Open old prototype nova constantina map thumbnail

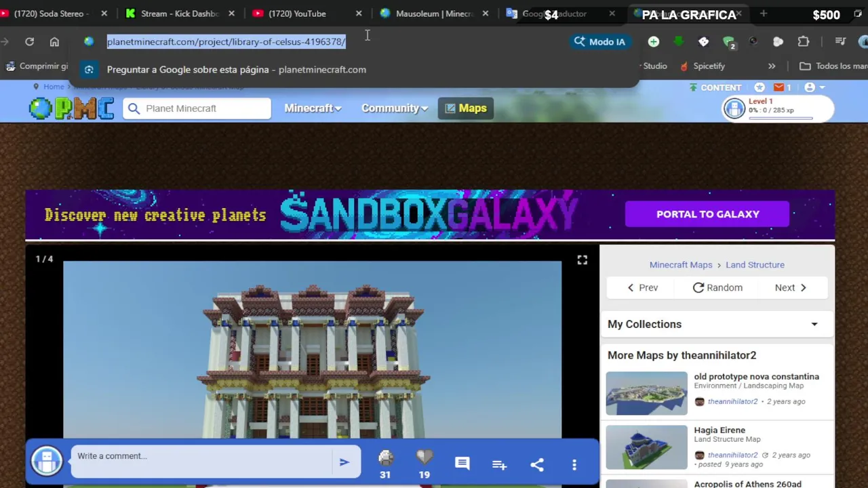pyautogui.click(x=646, y=393)
